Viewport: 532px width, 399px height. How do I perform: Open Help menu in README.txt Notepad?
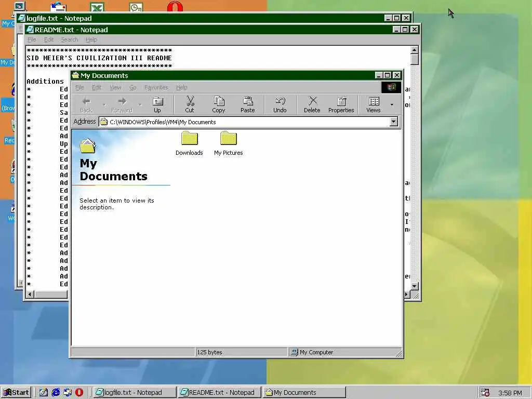pyautogui.click(x=91, y=39)
